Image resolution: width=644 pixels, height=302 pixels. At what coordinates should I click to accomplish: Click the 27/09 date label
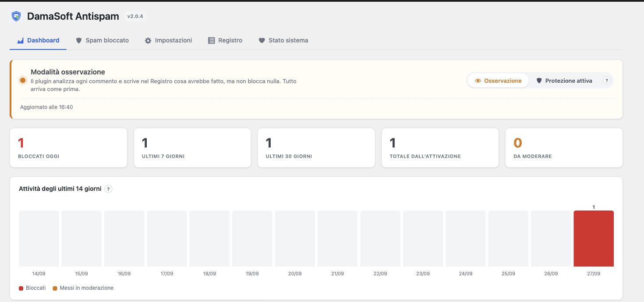(594, 274)
